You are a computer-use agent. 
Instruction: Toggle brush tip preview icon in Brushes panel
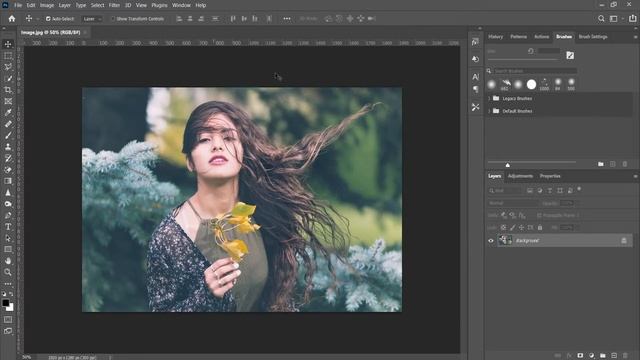coord(570,56)
